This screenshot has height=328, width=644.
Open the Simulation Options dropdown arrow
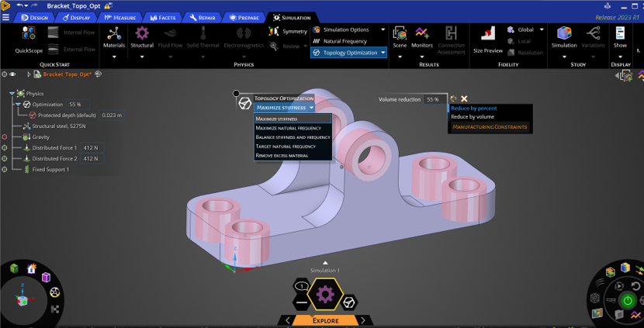[x=383, y=29]
